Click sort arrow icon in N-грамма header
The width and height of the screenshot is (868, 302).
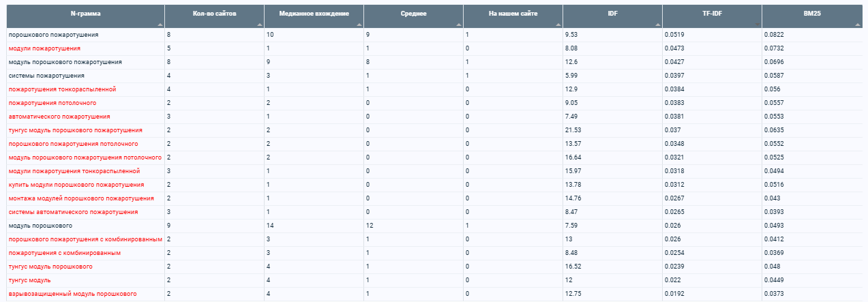tap(160, 24)
